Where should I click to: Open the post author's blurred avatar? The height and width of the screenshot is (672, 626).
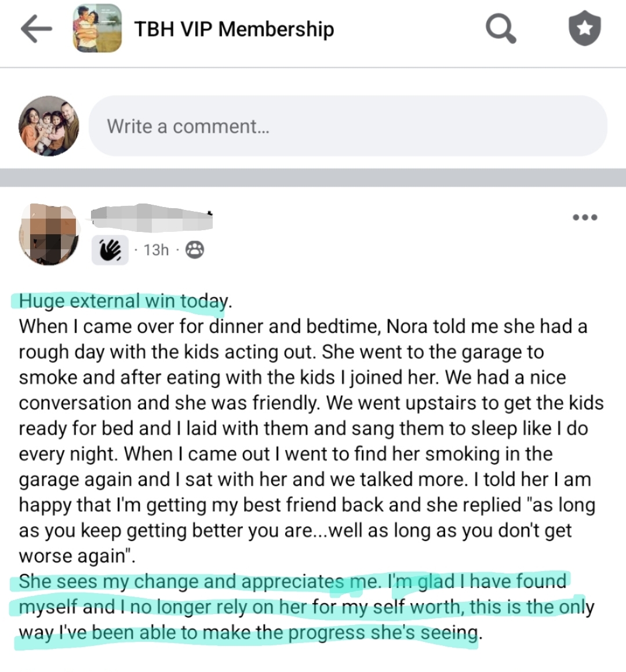tap(49, 234)
